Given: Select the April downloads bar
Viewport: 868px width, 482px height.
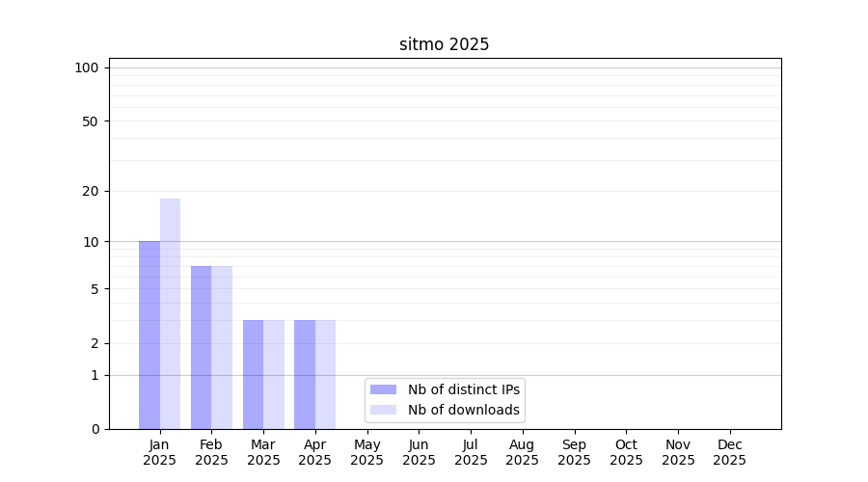Looking at the screenshot, I should [x=326, y=374].
